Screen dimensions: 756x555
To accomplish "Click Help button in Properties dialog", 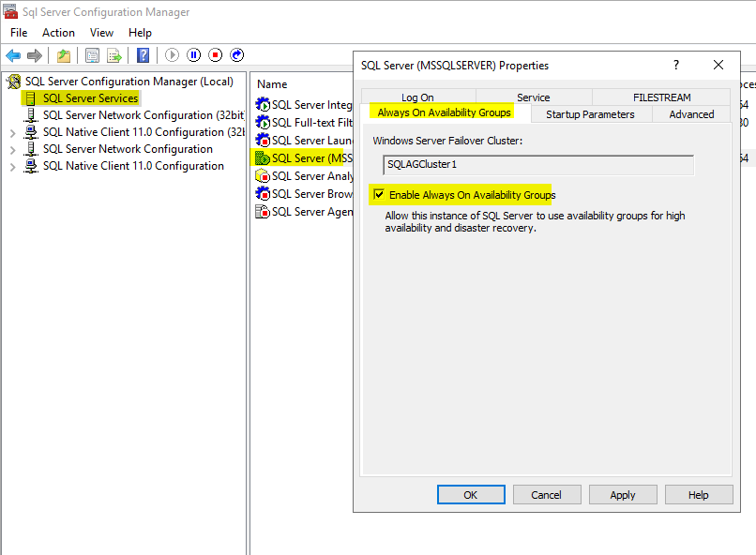I will (699, 495).
